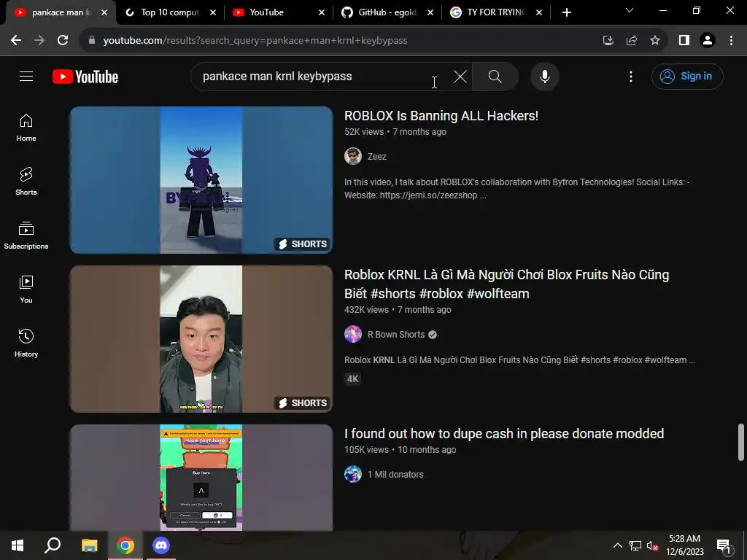
Task: Open Shorts in the sidebar
Action: pyautogui.click(x=26, y=182)
